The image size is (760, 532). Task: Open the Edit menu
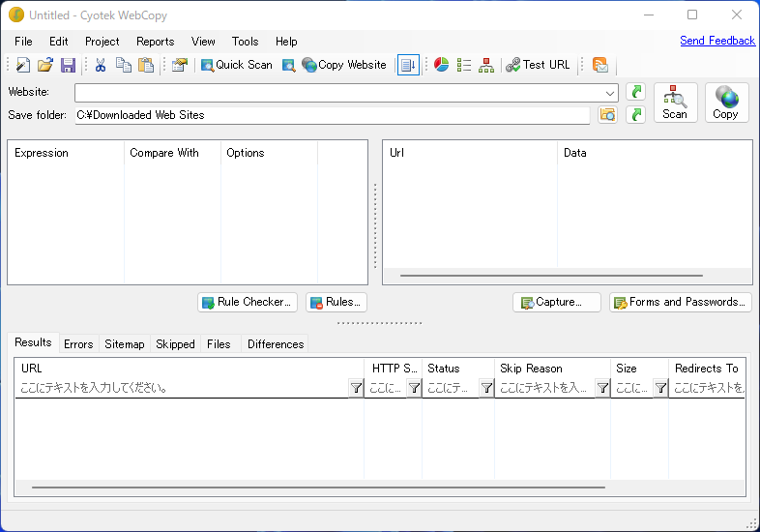click(x=59, y=42)
